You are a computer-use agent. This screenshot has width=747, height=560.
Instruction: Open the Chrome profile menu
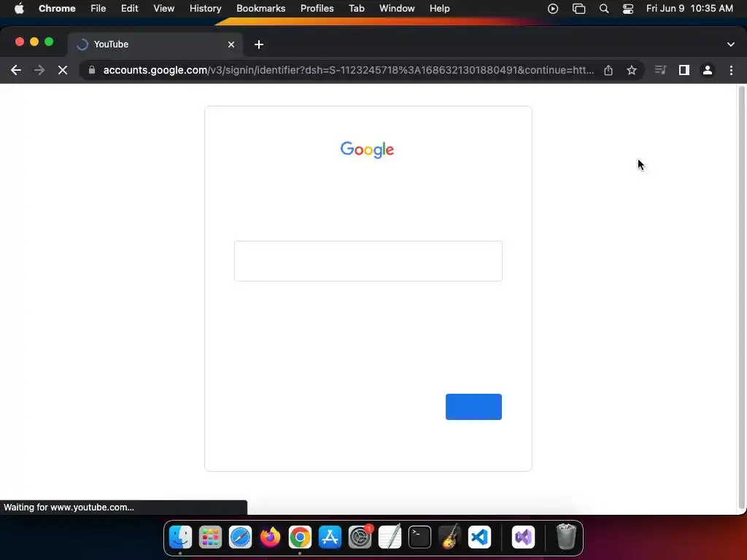point(708,71)
